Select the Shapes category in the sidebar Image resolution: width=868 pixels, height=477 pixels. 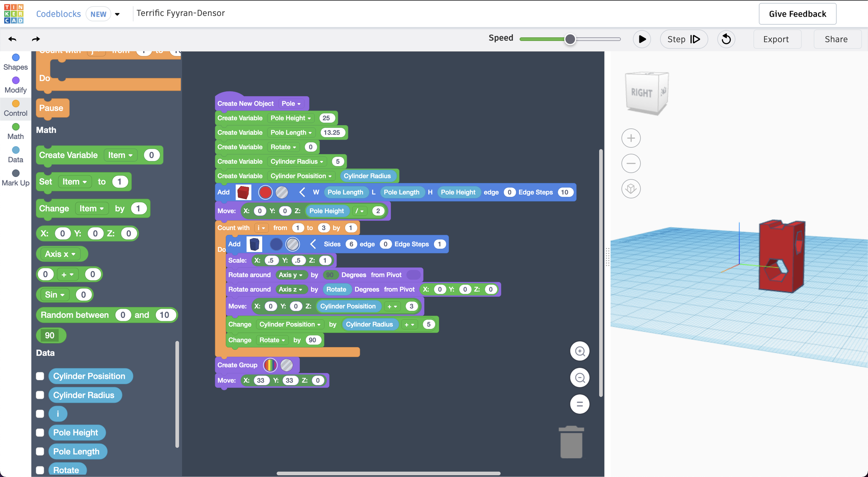pyautogui.click(x=16, y=62)
